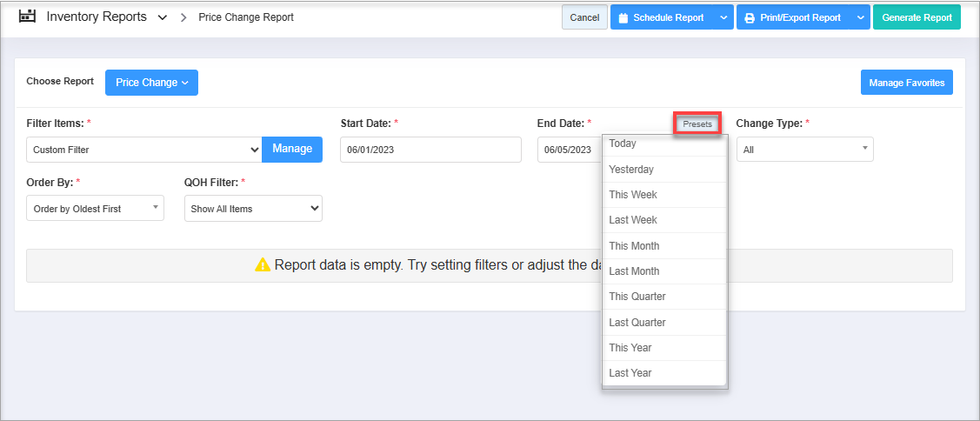Expand the Inventory Reports chevron

[163, 17]
